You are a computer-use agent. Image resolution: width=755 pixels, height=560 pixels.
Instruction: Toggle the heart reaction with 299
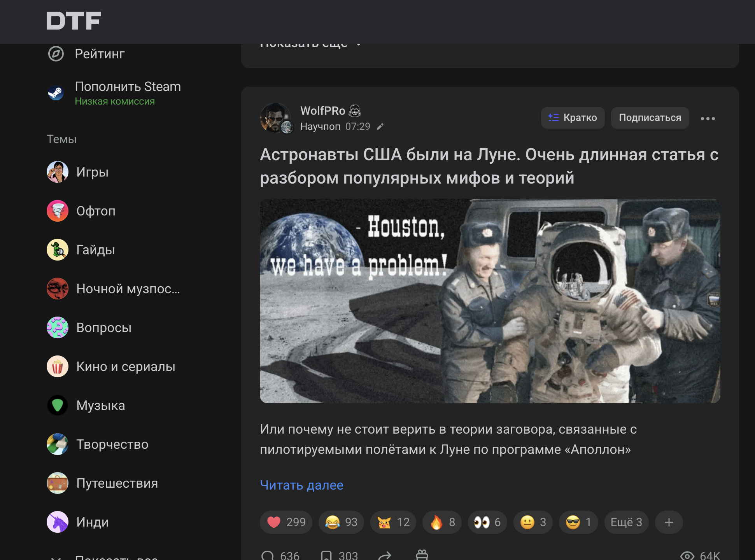pyautogui.click(x=286, y=522)
